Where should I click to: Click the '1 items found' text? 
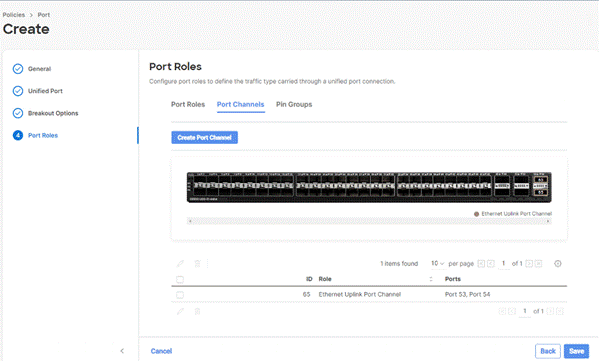(x=399, y=264)
